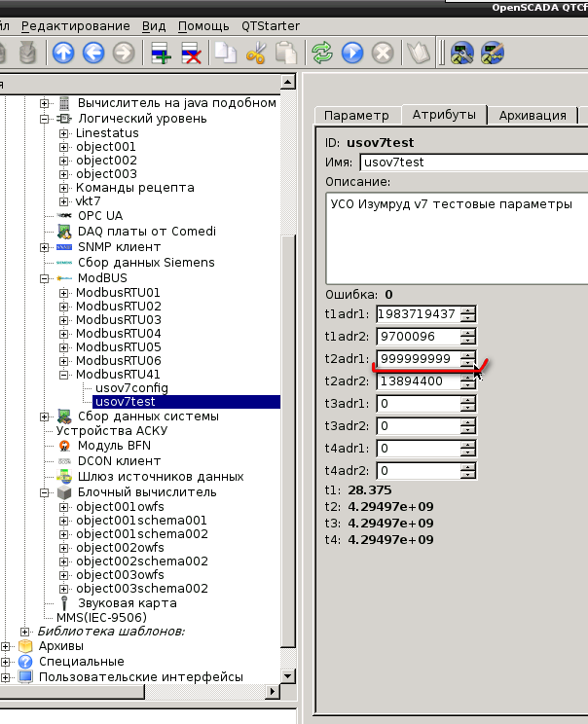Open the Вид menu
588x724 pixels.
[153, 26]
